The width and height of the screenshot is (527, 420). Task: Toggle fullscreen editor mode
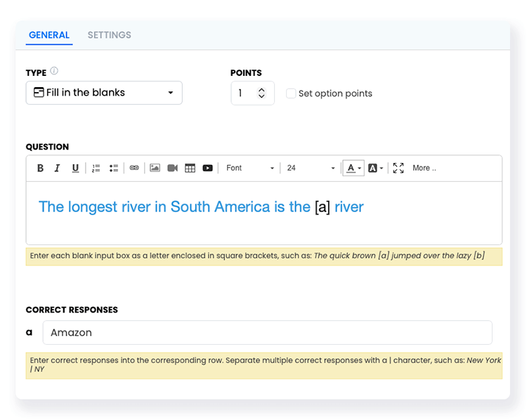(398, 168)
